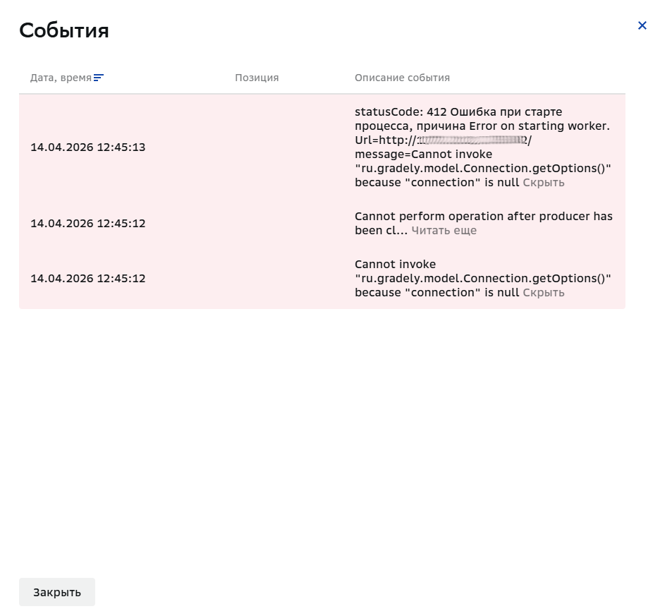672x616 pixels.
Task: Click the Позиция column header
Action: pyautogui.click(x=257, y=78)
